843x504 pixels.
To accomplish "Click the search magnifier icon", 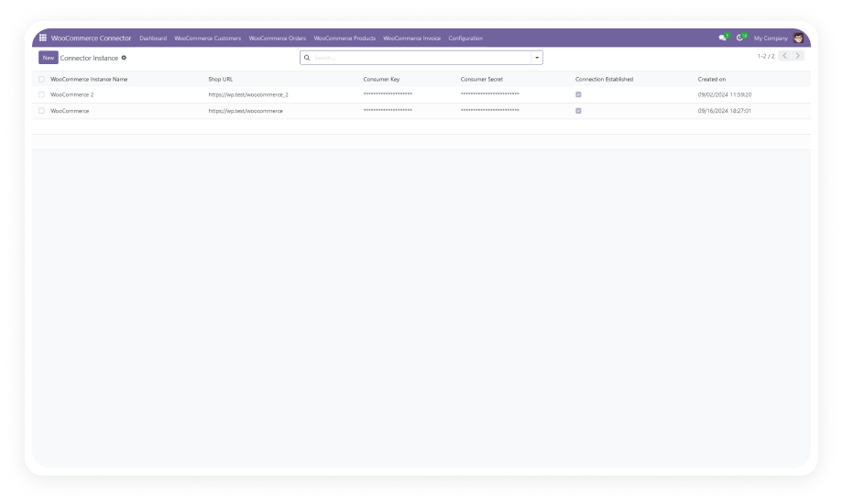I will coord(307,58).
